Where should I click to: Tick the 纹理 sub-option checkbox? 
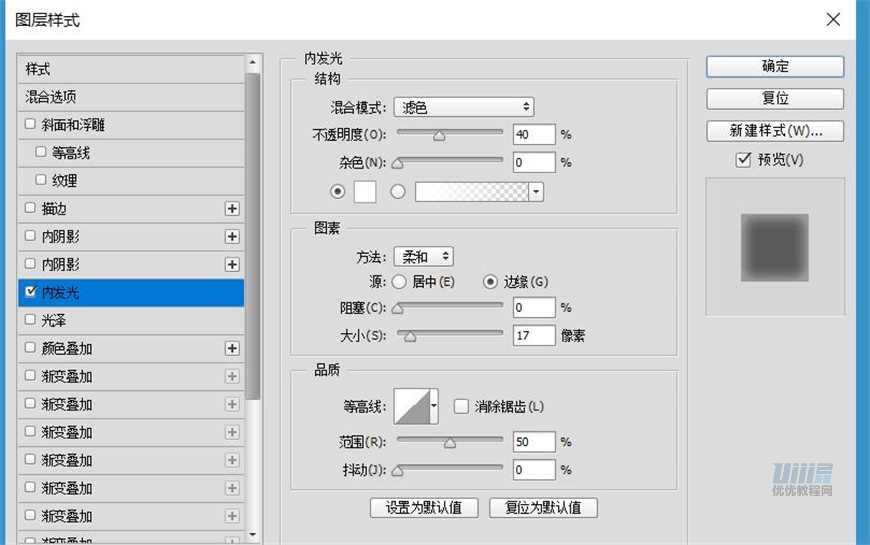[41, 179]
